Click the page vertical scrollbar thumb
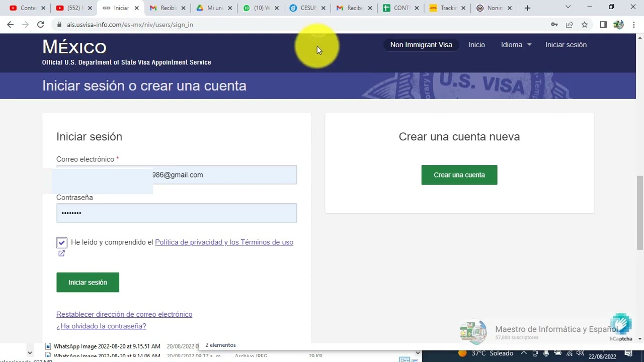This screenshot has width=644, height=362. 639,212
